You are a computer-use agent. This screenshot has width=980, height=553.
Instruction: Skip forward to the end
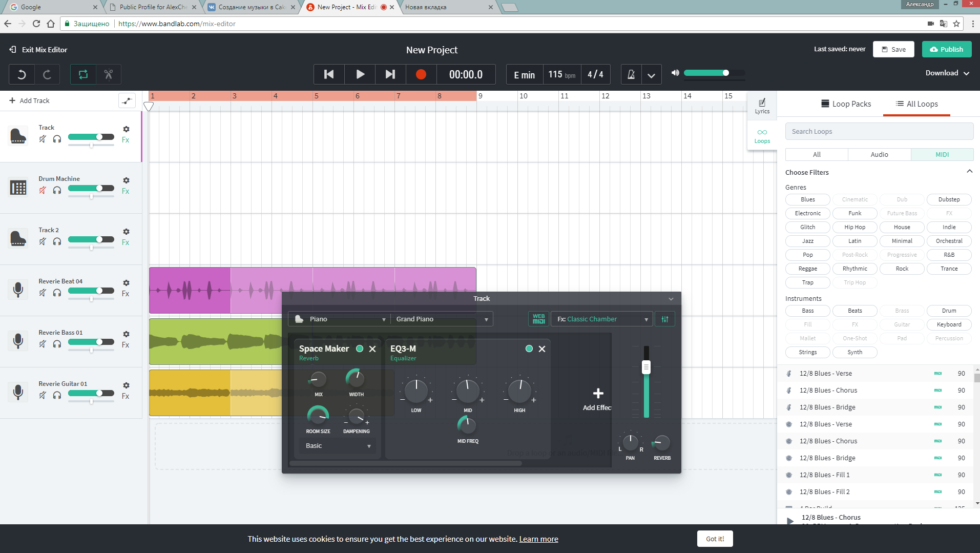tap(390, 74)
